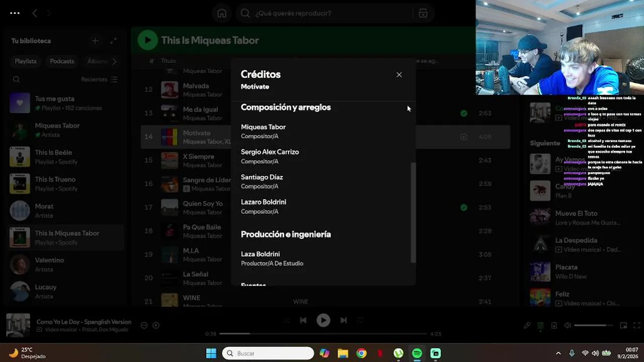Click the Como Yo Le Doy now-playing cover

[x=18, y=325]
